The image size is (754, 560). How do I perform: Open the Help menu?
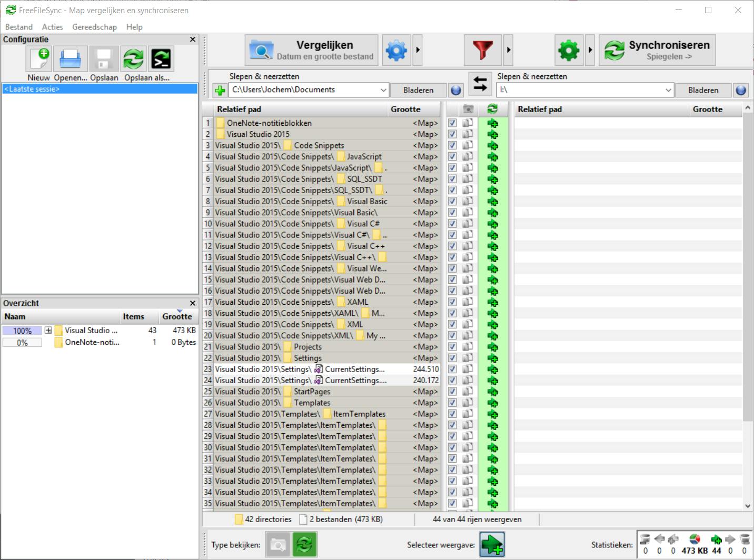coord(134,27)
